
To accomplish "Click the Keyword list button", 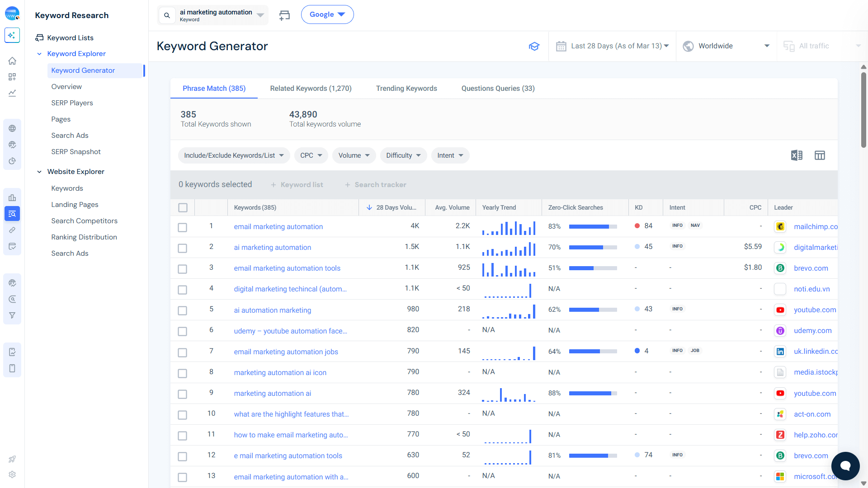I will pos(297,184).
